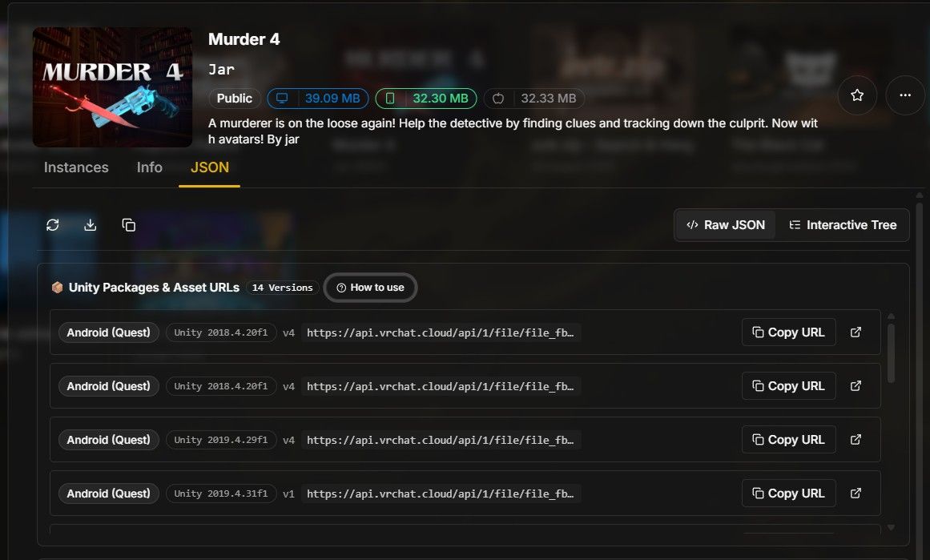Open first Unity 2018.4.20f1 link externally
Viewport: 930px width, 560px height.
click(x=856, y=332)
